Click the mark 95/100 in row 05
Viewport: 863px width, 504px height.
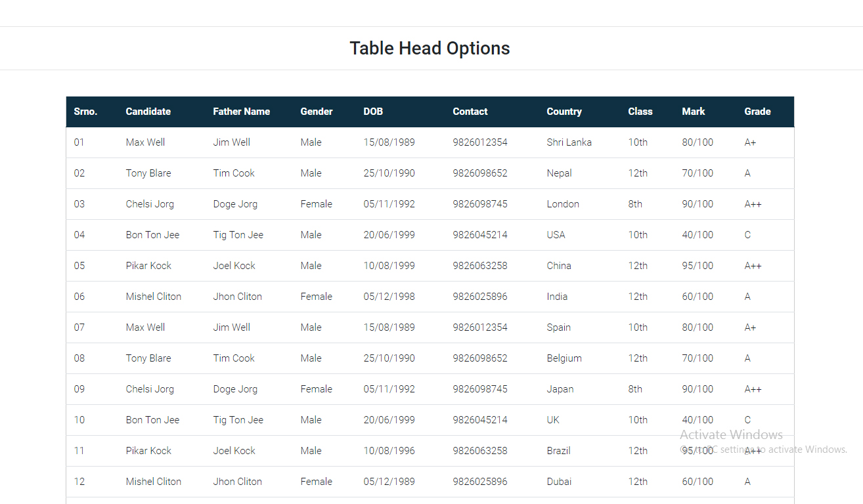697,265
